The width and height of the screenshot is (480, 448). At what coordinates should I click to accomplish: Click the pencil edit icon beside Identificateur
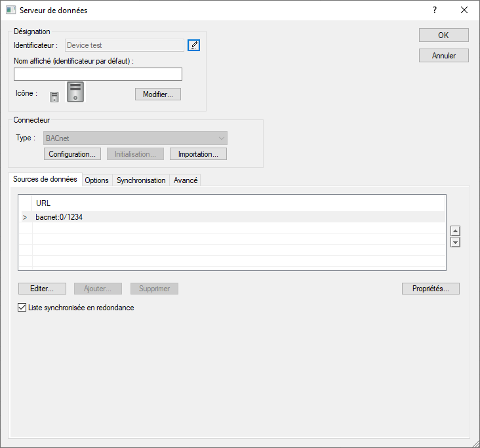(193, 45)
